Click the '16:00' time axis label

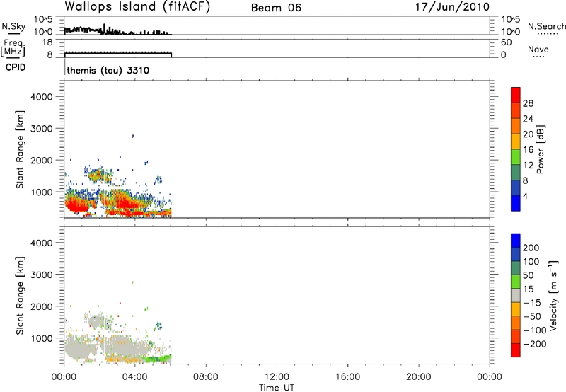(347, 377)
